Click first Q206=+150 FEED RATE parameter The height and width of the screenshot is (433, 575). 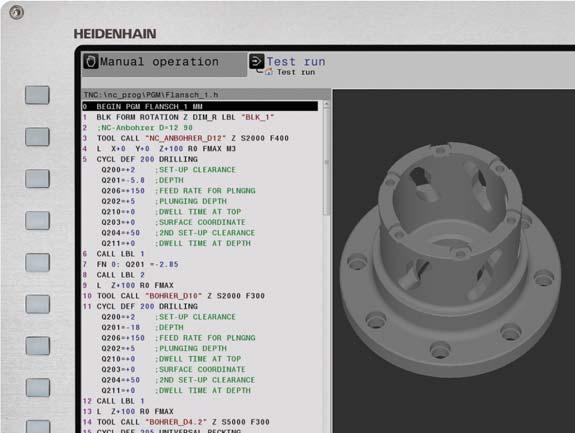178,191
